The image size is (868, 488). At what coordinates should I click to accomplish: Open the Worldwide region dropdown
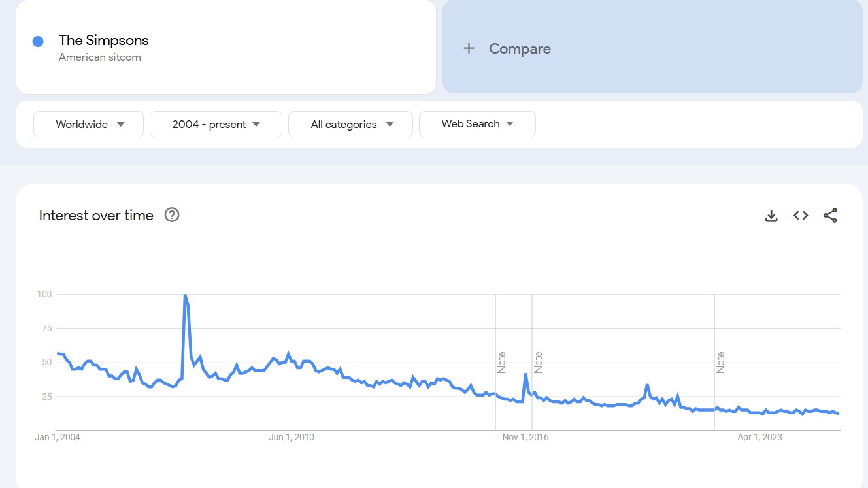88,124
